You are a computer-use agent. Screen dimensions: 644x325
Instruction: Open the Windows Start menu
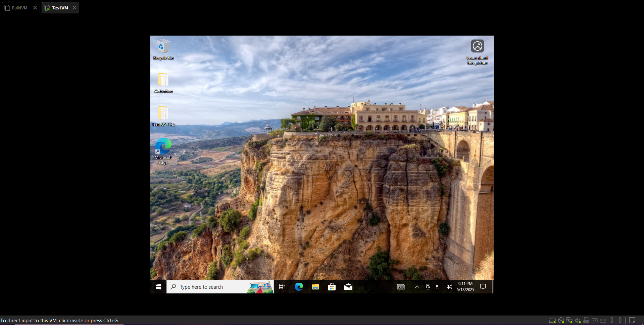pos(158,287)
